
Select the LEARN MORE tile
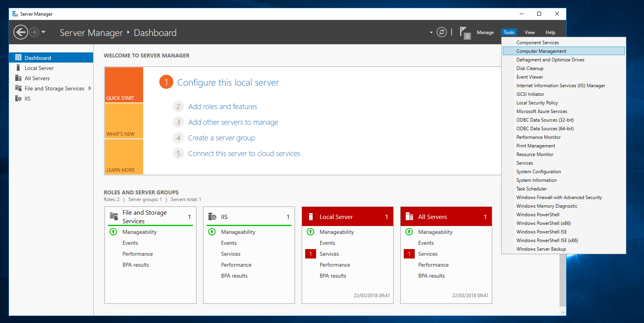click(124, 157)
